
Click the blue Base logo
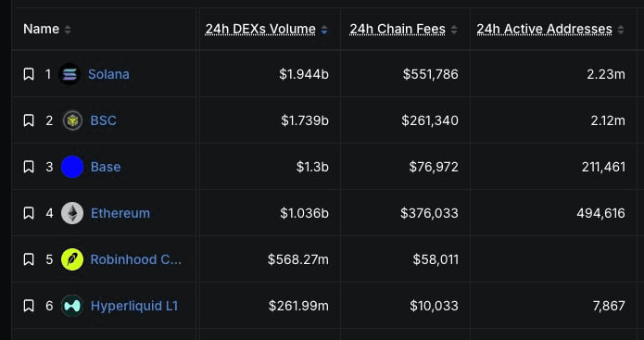point(72,167)
